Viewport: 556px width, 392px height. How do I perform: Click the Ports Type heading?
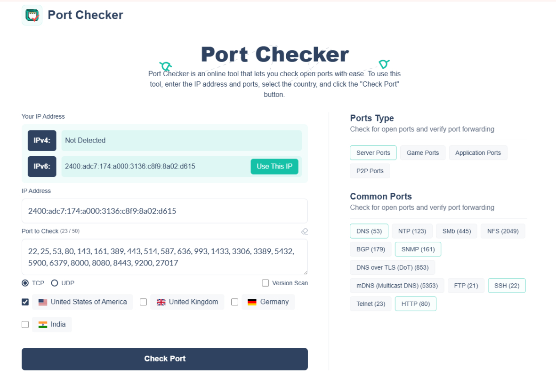[x=372, y=118]
